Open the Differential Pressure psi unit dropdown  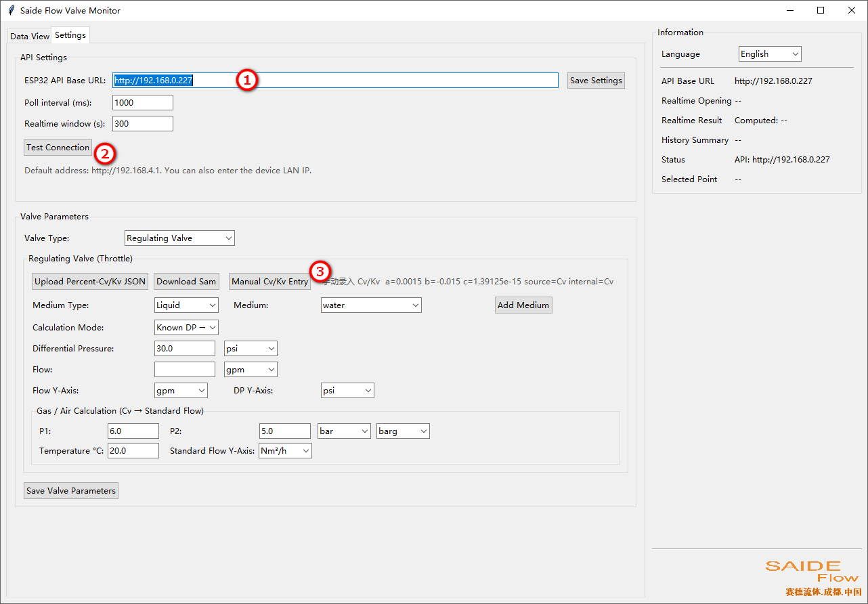pos(251,349)
